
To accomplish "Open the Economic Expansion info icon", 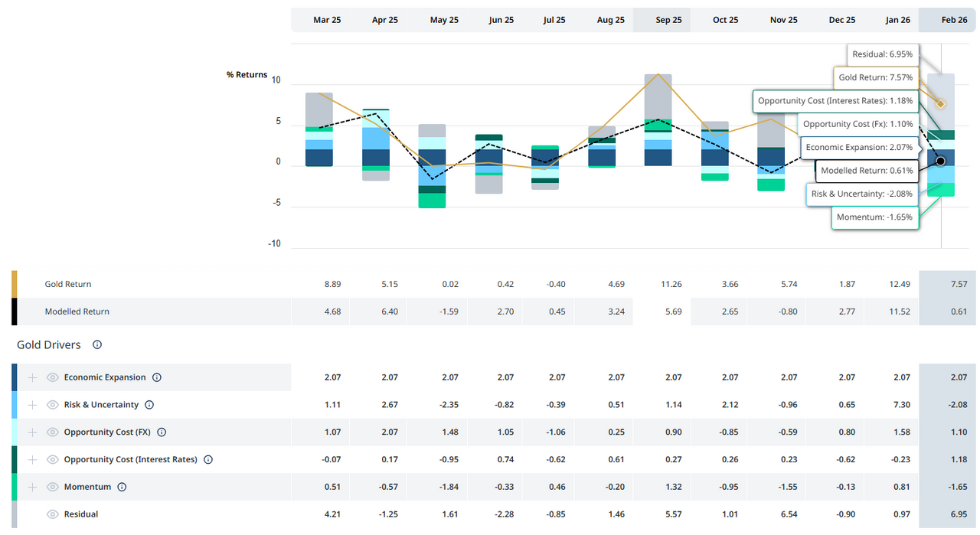I will click(157, 377).
